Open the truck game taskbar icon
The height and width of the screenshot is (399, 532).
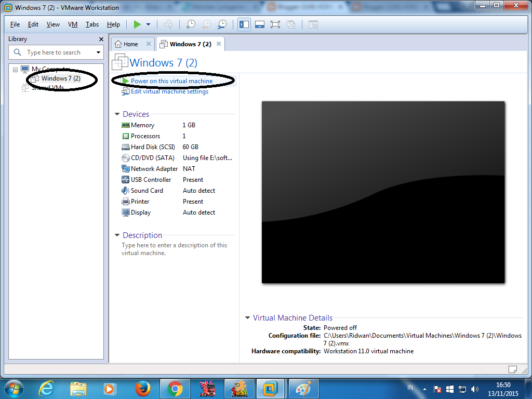[x=207, y=389]
